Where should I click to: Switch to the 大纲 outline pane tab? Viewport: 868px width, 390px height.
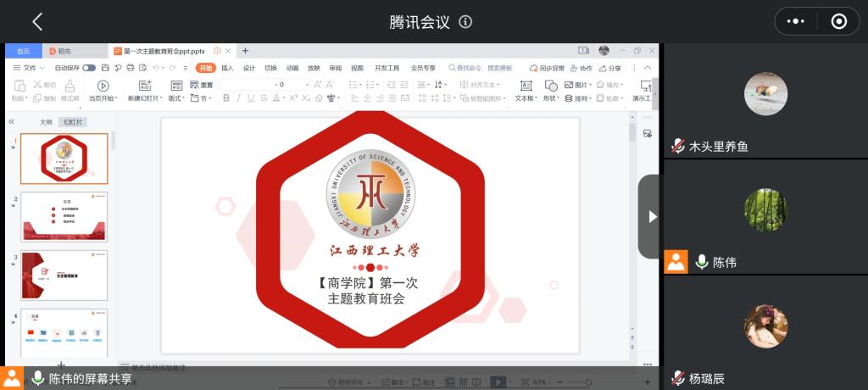(x=46, y=122)
